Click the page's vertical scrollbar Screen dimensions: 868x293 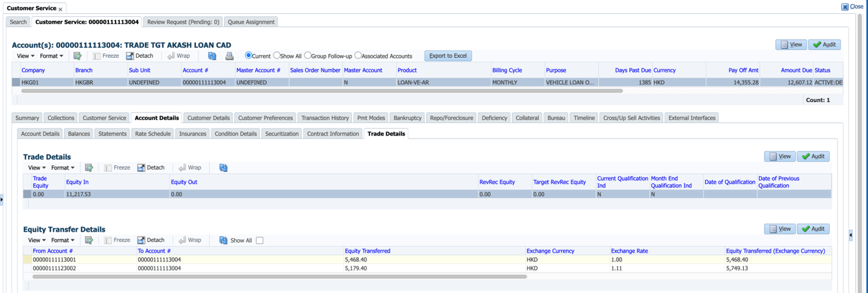point(859,152)
